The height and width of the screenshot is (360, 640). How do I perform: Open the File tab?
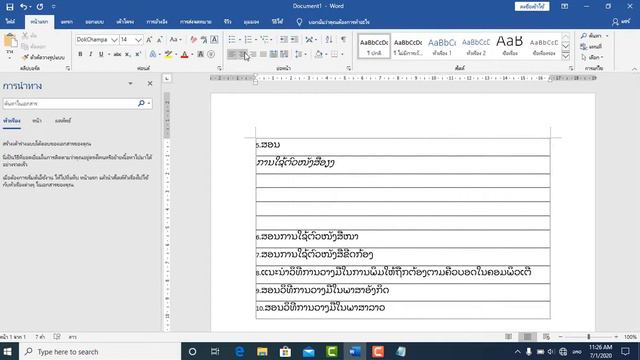[x=10, y=22]
